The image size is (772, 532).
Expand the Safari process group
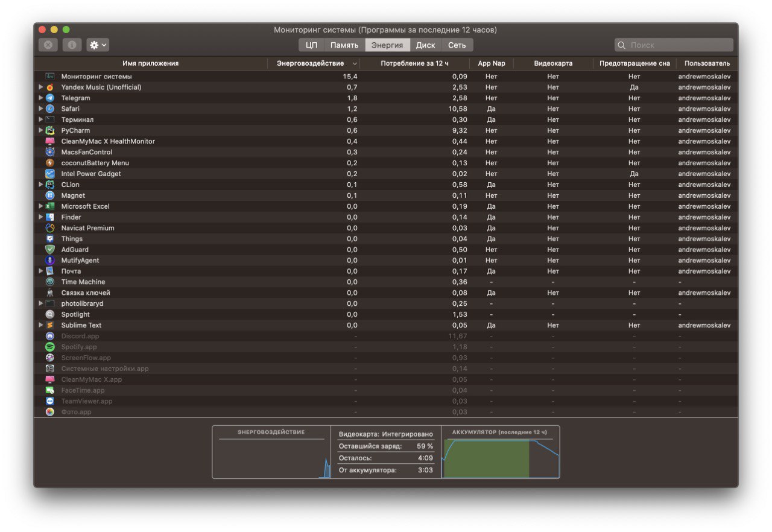41,109
